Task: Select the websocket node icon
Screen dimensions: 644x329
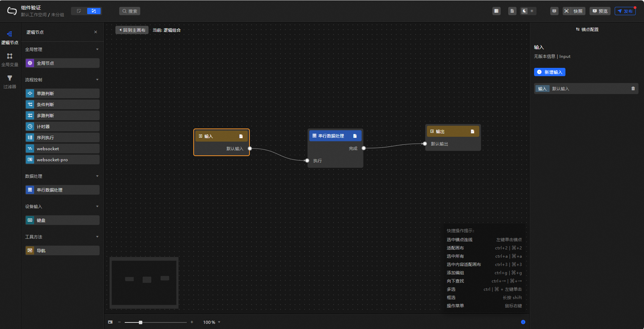Action: point(30,148)
